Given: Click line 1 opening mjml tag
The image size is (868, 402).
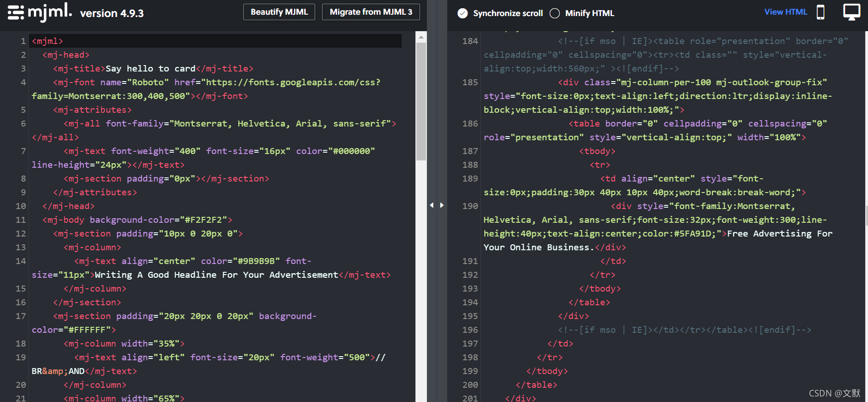Looking at the screenshot, I should (x=47, y=41).
